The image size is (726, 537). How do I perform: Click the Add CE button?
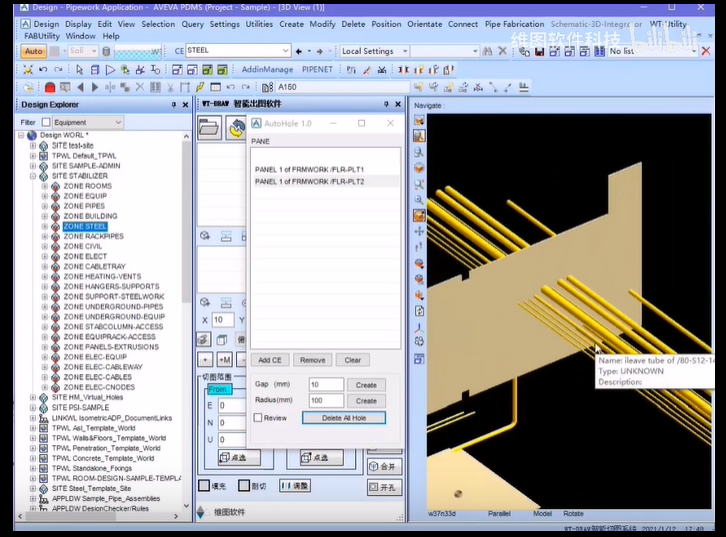point(270,360)
